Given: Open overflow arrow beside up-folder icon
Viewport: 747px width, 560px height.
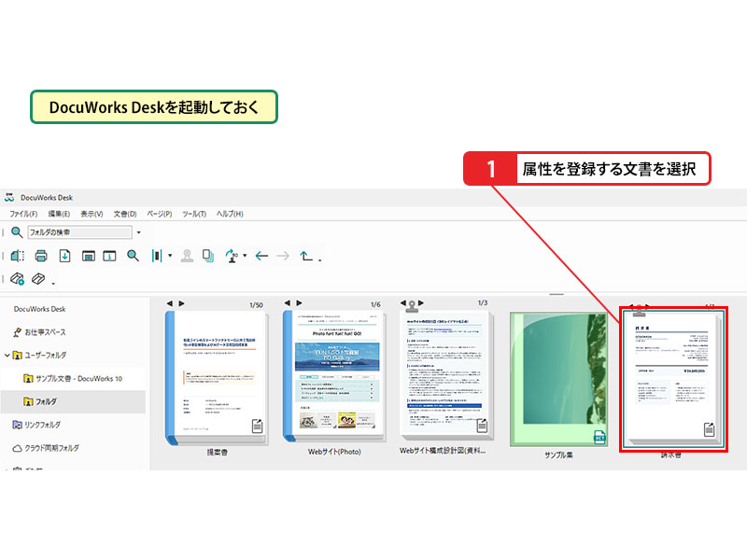Looking at the screenshot, I should click(x=319, y=260).
